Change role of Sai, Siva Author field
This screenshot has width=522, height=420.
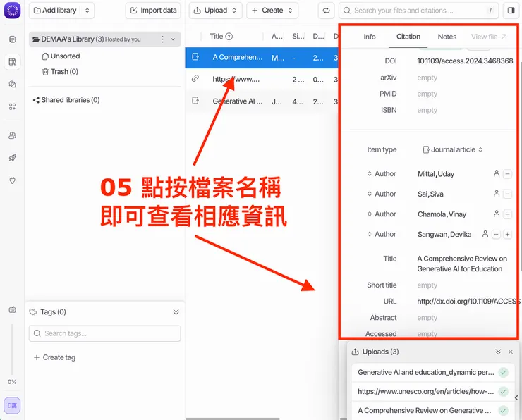(x=382, y=194)
